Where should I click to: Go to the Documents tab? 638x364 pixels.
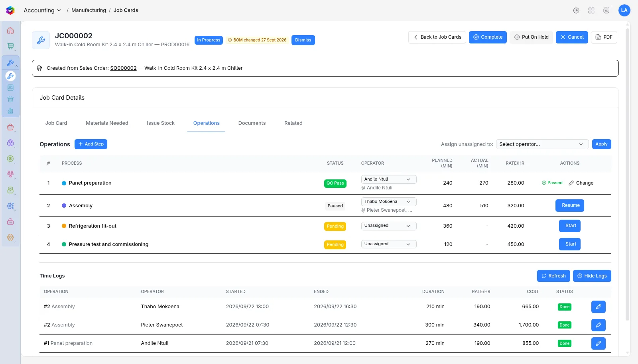252,123
